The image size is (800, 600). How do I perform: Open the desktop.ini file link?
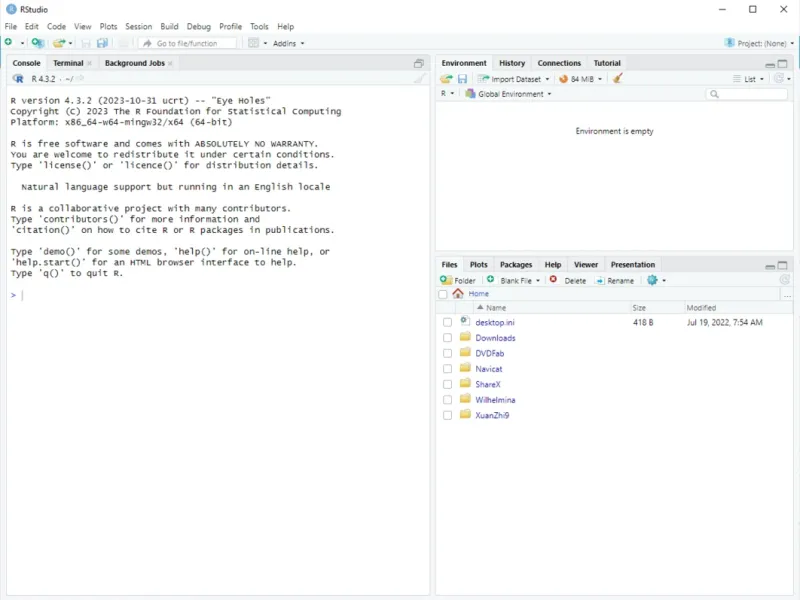494,322
